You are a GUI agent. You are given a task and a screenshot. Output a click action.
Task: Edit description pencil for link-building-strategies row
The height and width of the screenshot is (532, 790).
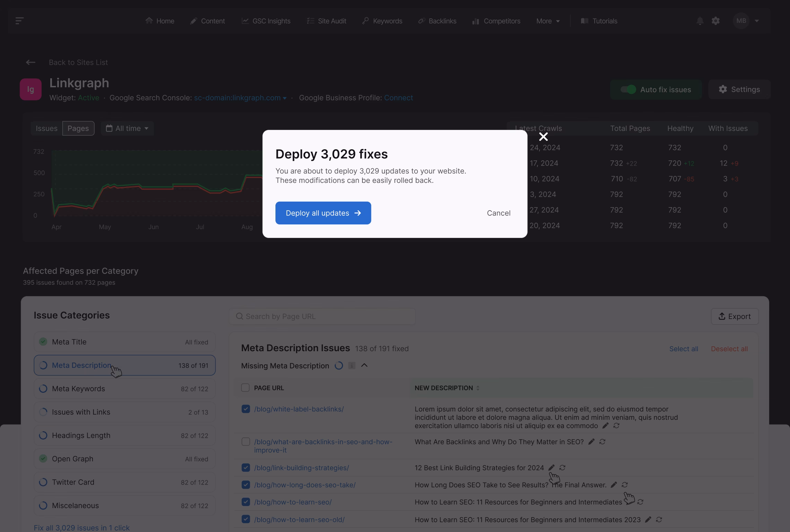coord(551,468)
